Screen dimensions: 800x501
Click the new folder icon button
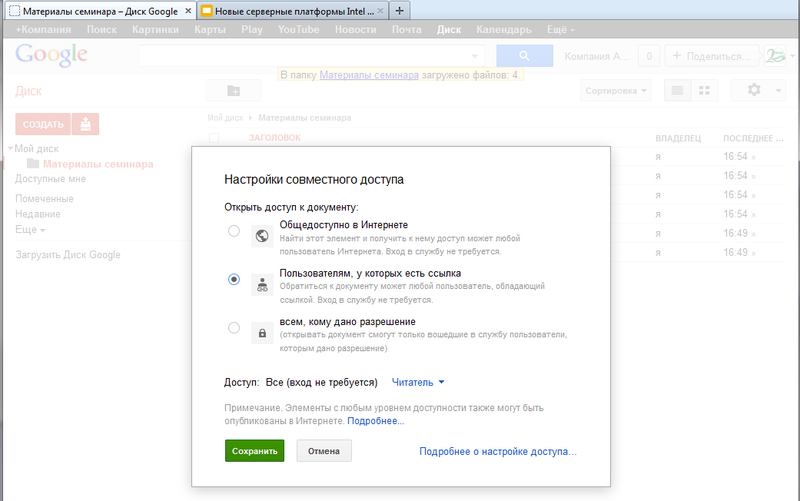pyautogui.click(x=234, y=91)
